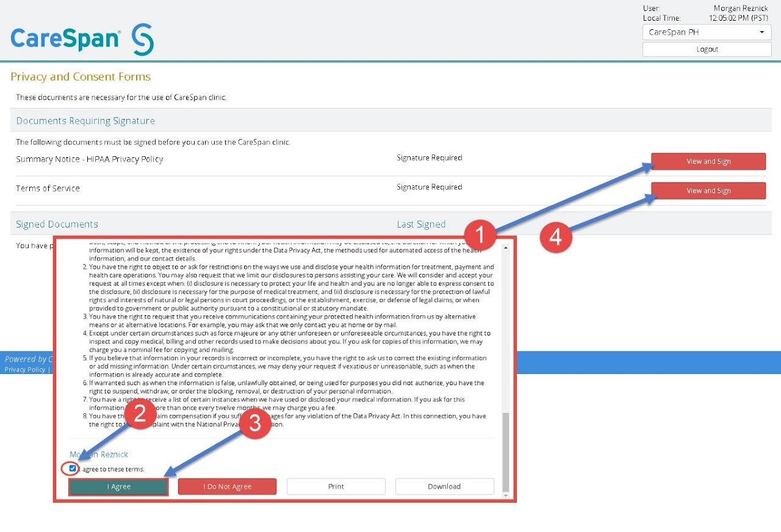Click the I Do Not Agree button
Screen dimensions: 781x532
227,486
